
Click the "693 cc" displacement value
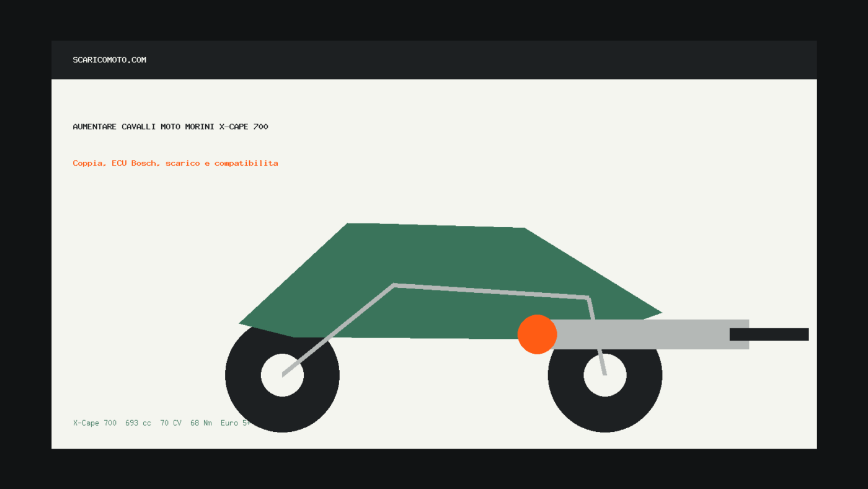138,423
